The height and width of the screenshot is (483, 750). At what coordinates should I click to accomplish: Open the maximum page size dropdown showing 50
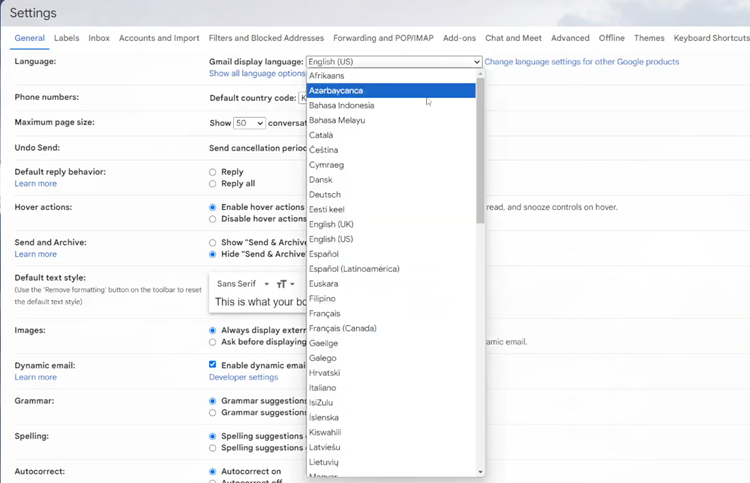pyautogui.click(x=249, y=123)
